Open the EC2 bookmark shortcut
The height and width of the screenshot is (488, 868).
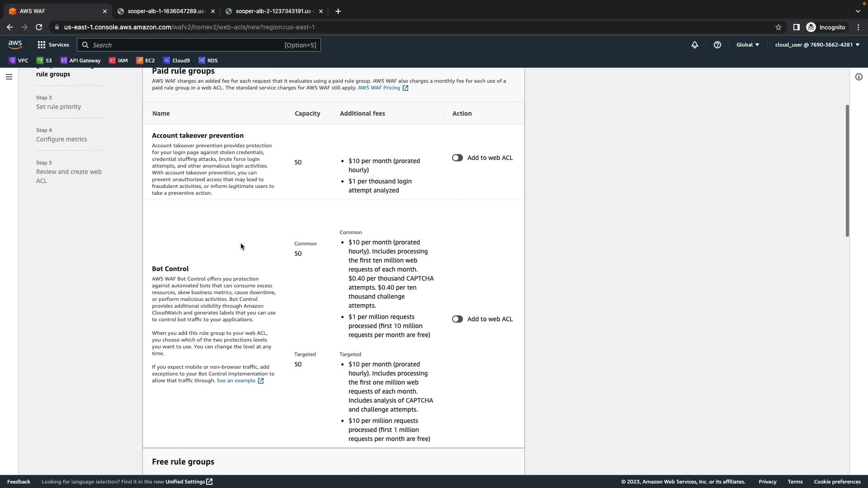coord(146,61)
